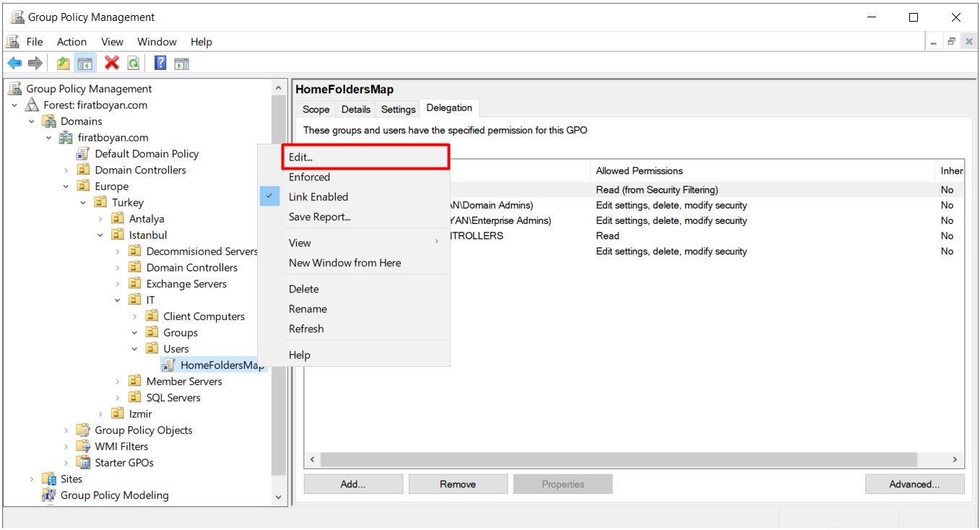This screenshot has width=980, height=530.
Task: Click the Advanced... button
Action: (914, 485)
